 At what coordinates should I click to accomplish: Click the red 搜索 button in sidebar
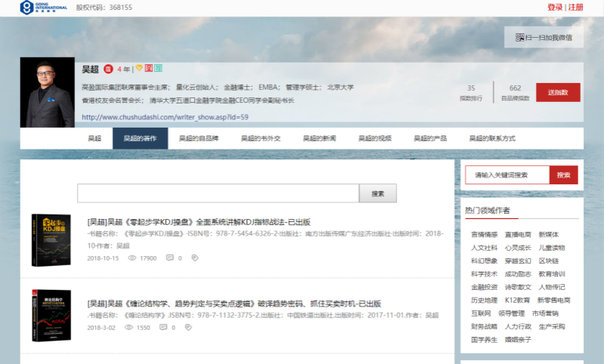563,174
